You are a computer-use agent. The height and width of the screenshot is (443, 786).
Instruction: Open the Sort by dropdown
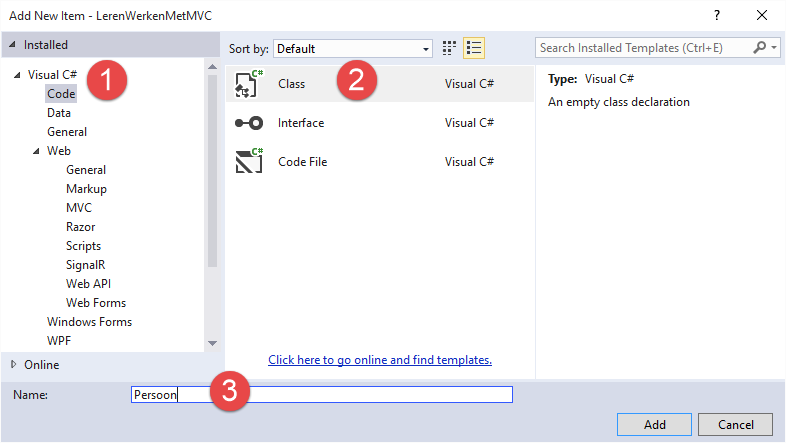(x=353, y=48)
